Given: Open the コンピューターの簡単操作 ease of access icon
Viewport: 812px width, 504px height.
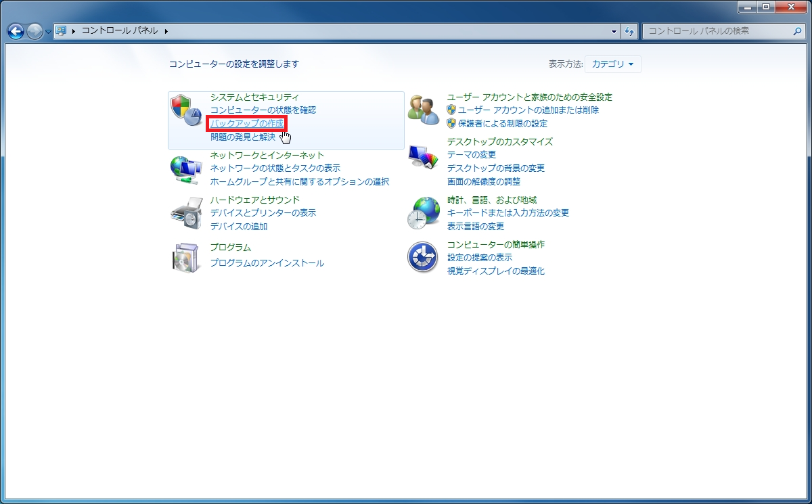Looking at the screenshot, I should tap(424, 257).
